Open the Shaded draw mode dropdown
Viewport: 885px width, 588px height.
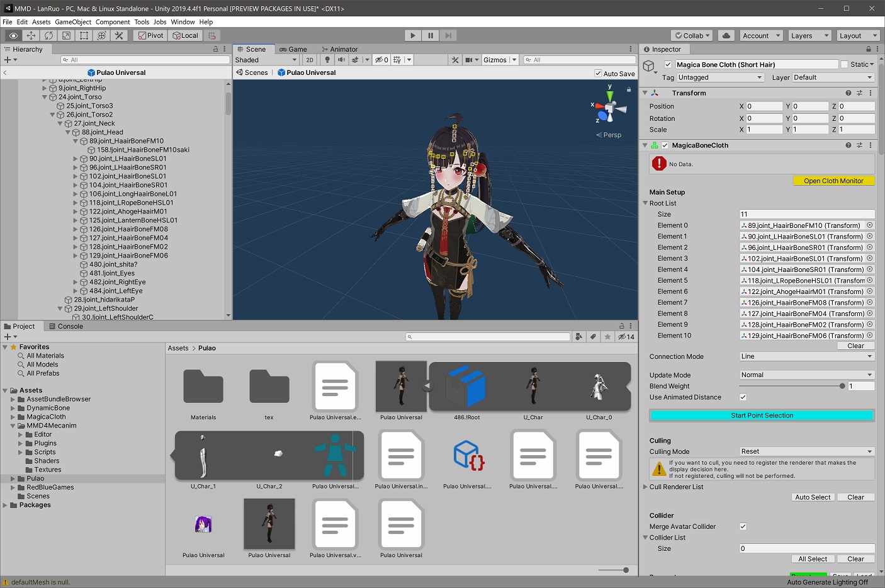[x=266, y=60]
